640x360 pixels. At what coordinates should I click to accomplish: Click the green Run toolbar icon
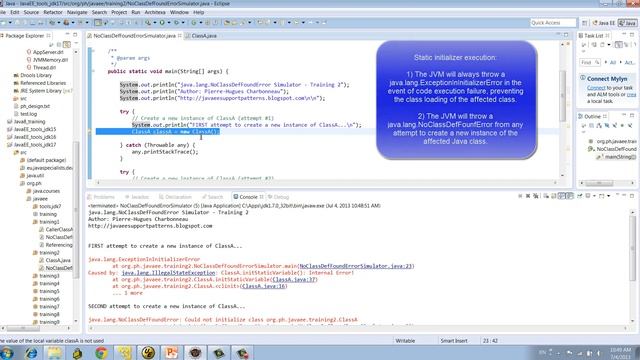pos(162,22)
